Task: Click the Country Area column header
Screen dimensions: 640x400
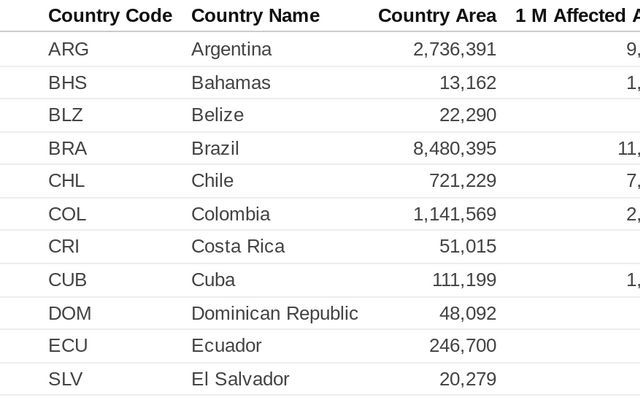Action: point(437,16)
